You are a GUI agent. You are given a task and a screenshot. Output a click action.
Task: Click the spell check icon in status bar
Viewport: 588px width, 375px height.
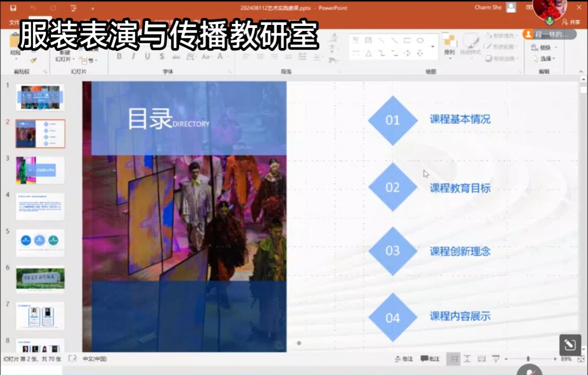72,359
